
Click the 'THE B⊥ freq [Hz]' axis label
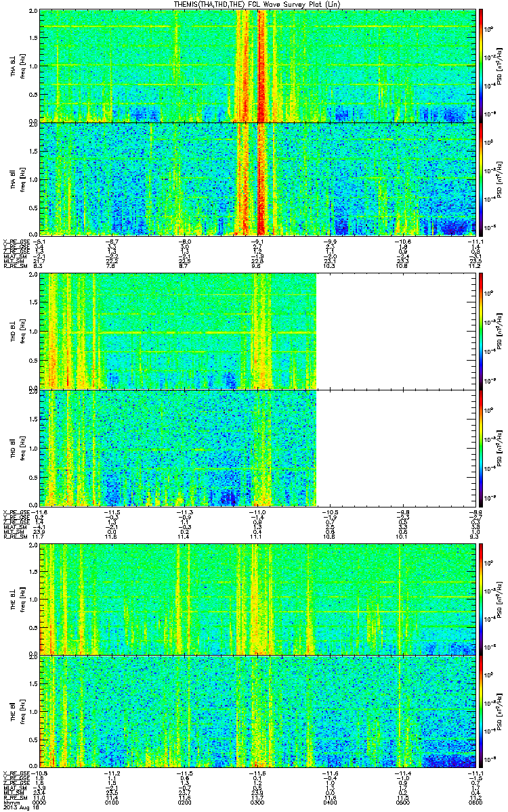[16, 598]
